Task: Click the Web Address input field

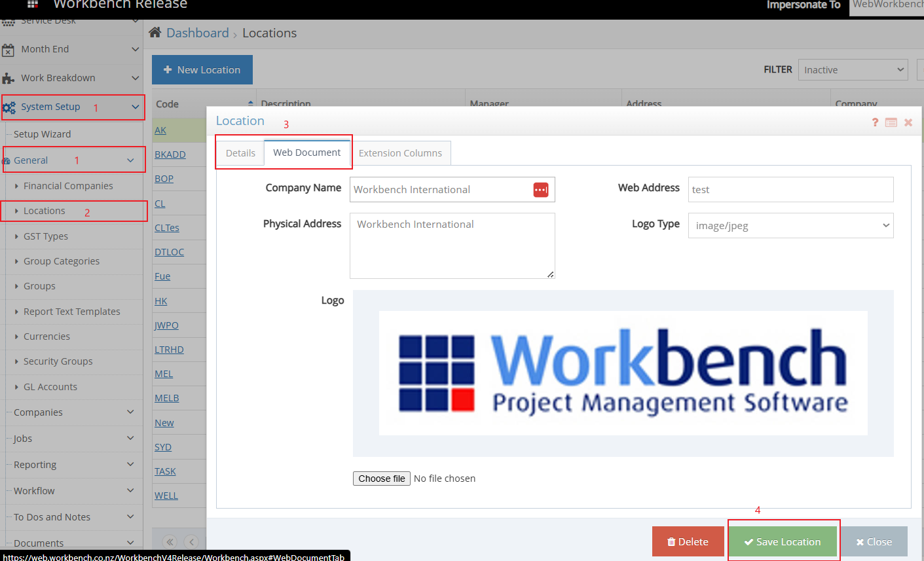Action: pyautogui.click(x=790, y=190)
